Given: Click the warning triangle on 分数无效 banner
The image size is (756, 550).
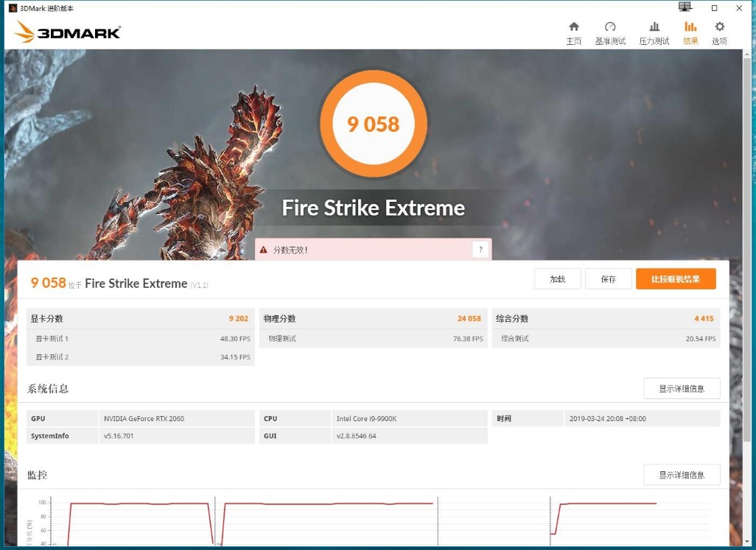Looking at the screenshot, I should (x=264, y=249).
